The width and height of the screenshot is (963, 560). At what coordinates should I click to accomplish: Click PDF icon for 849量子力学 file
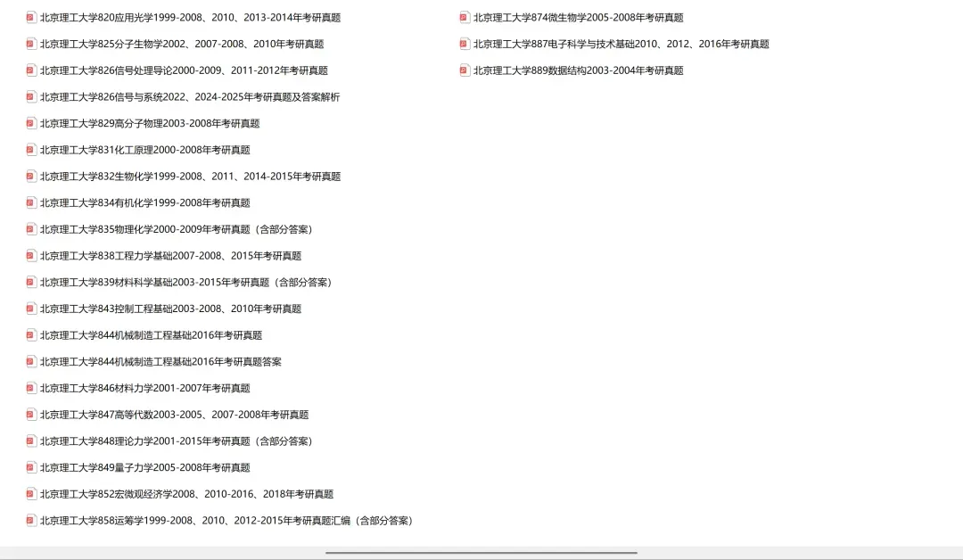click(30, 466)
